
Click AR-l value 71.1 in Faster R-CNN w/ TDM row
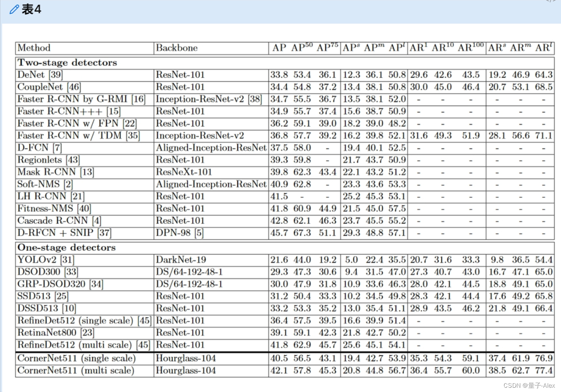(x=544, y=136)
